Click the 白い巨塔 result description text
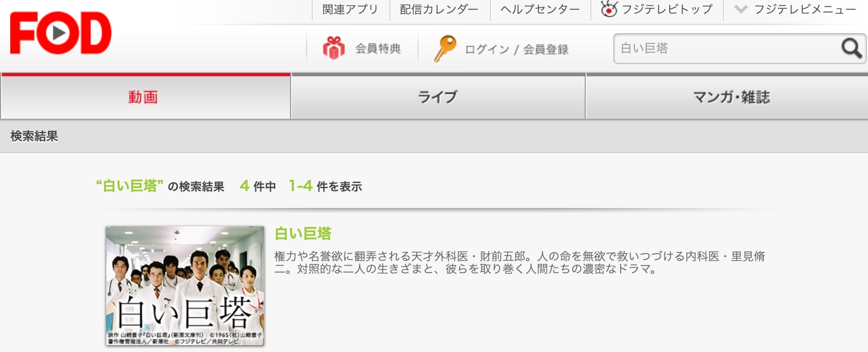Viewport: 868px width, 352px height. tap(520, 263)
